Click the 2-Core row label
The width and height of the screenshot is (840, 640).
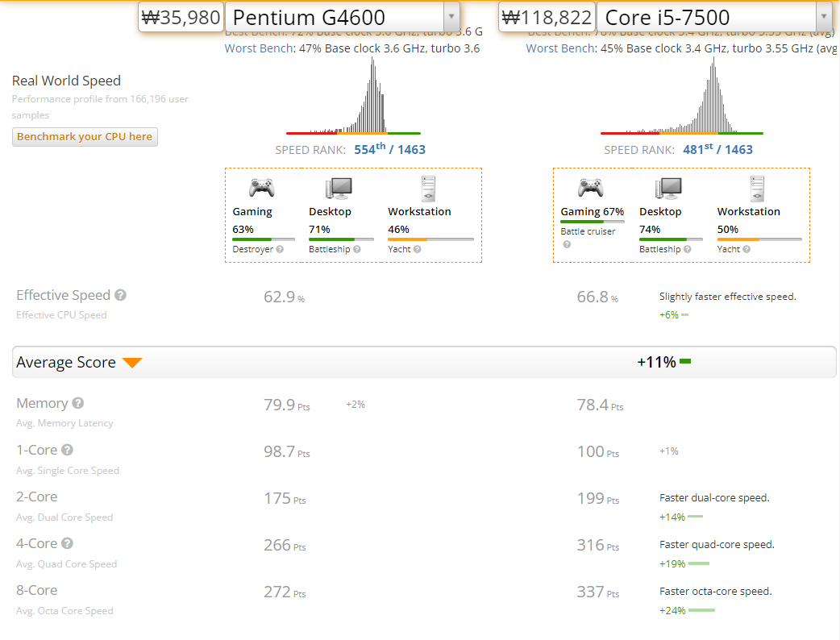pos(36,497)
